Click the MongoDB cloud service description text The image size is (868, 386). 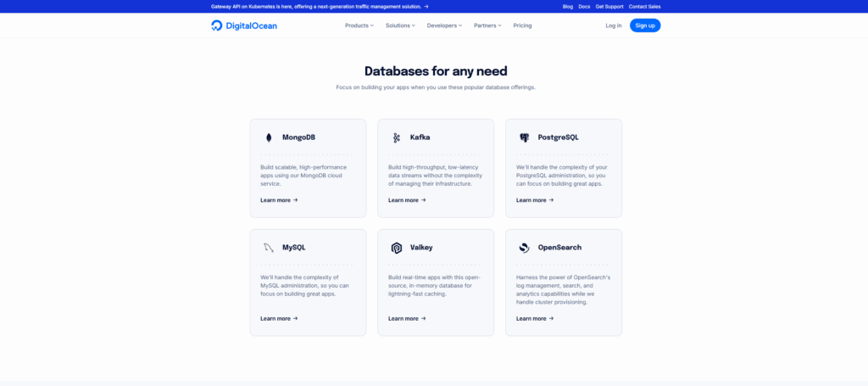(x=304, y=175)
